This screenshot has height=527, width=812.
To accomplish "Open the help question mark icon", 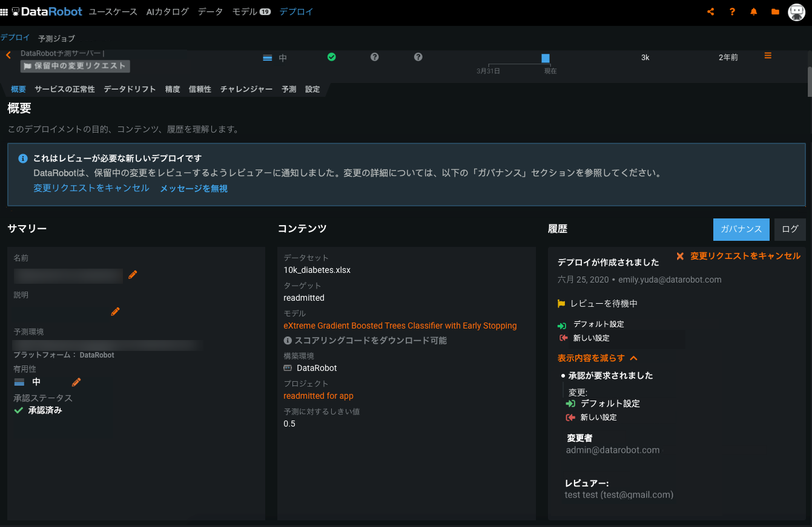I will pos(732,11).
